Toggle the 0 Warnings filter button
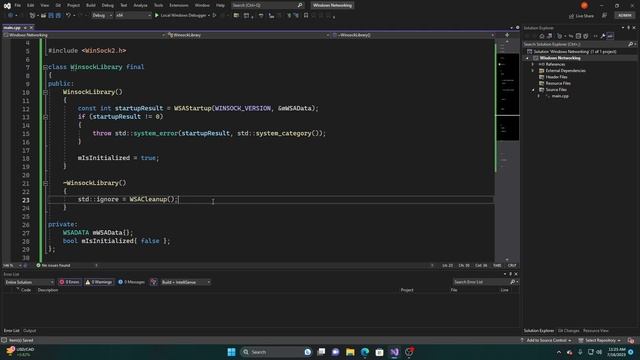This screenshot has width=640, height=360. (x=99, y=282)
